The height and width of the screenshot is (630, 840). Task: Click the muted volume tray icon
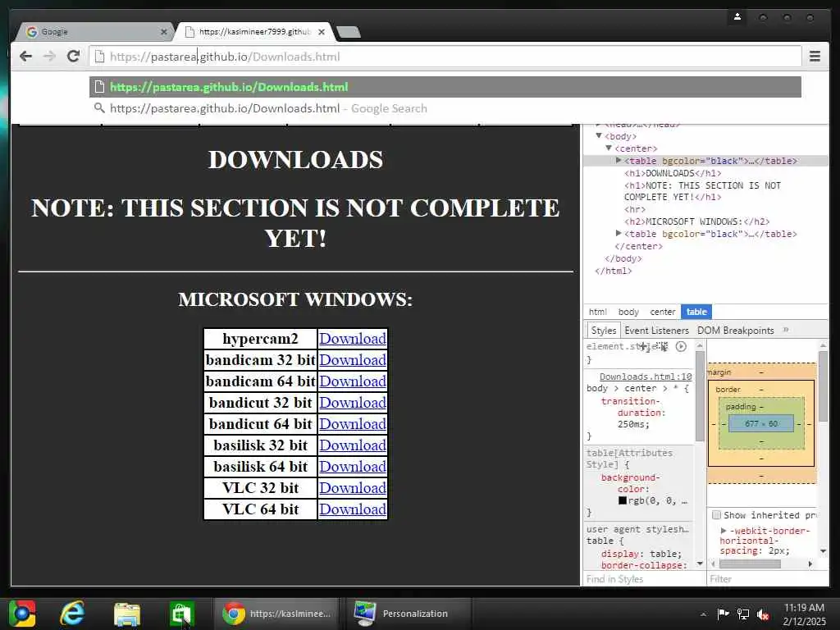pos(763,614)
